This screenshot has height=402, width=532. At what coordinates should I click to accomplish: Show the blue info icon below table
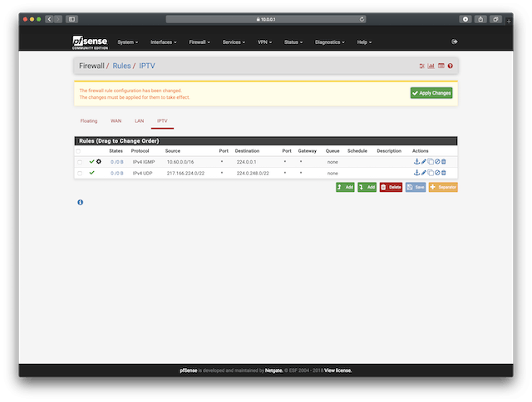click(80, 203)
